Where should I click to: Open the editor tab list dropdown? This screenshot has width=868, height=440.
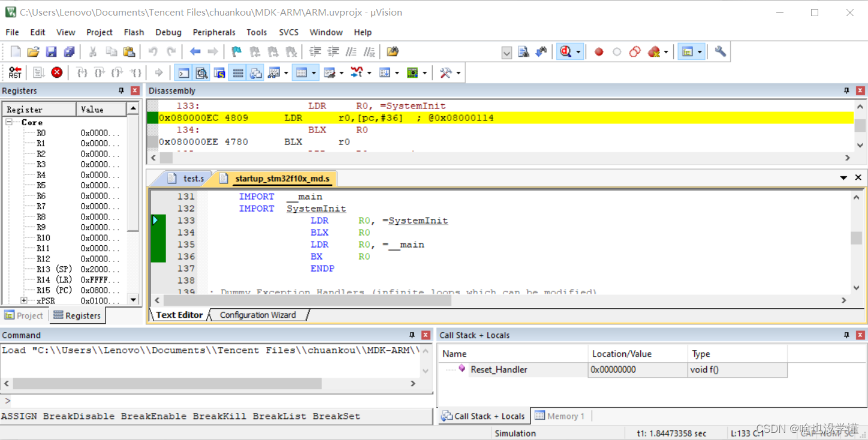(x=843, y=178)
